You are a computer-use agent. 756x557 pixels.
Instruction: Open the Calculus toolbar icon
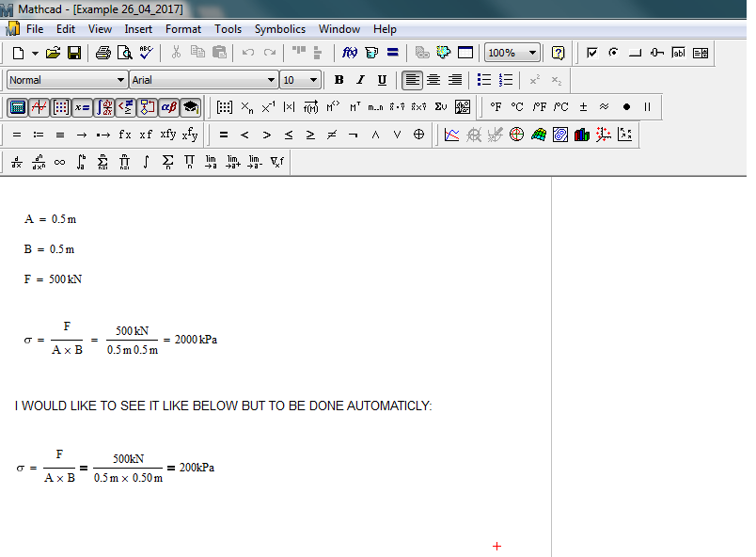click(104, 107)
